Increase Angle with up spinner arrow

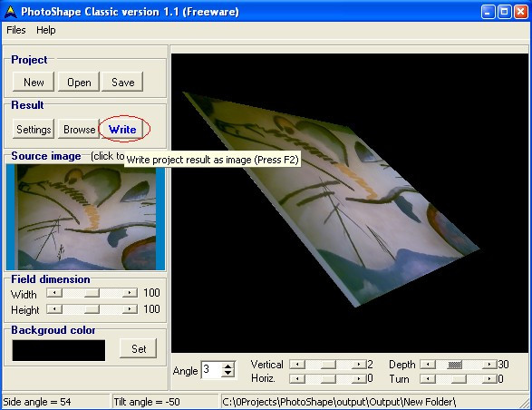click(228, 366)
